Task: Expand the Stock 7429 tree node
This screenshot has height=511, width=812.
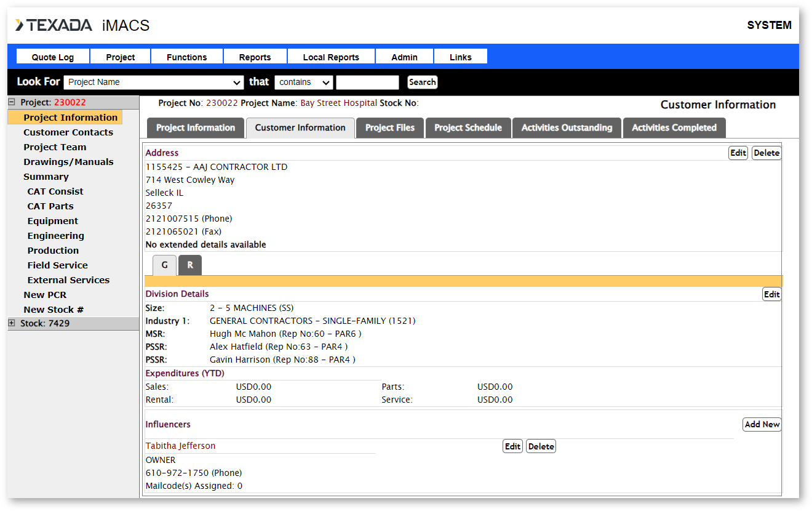Action: (x=12, y=323)
